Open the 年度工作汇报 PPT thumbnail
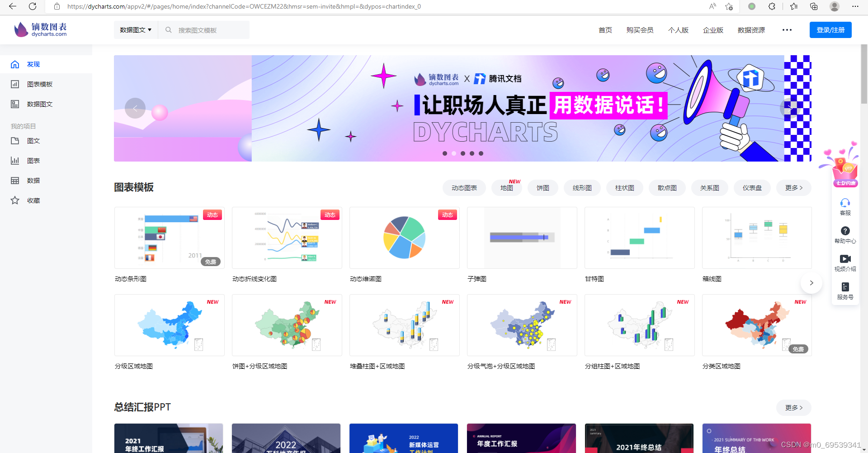Screen dimensions: 868x453 tap(521, 438)
